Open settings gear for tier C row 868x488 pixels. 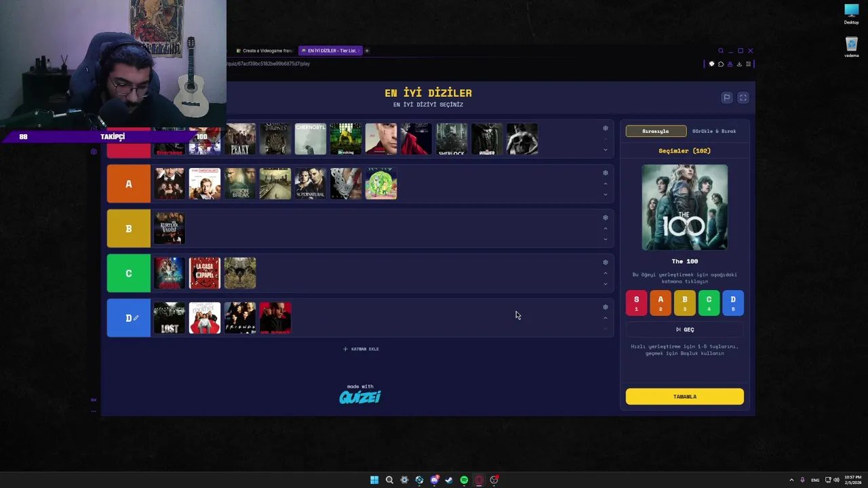click(x=606, y=262)
